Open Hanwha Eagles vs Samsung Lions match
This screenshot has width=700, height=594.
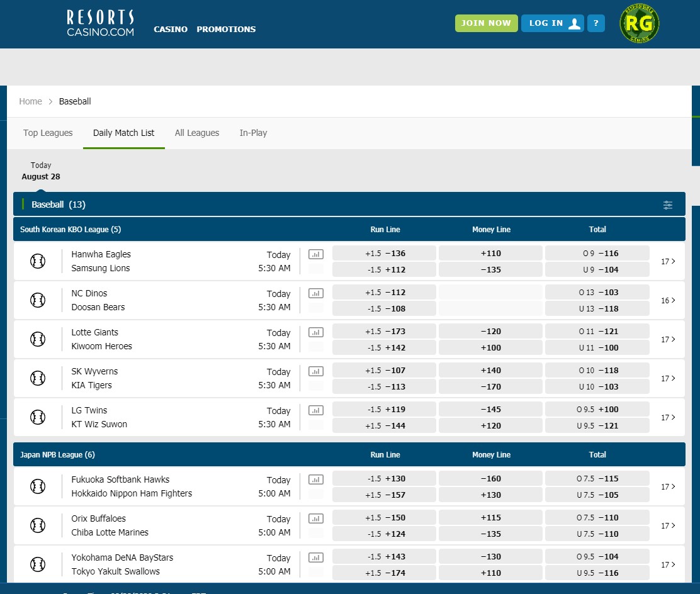pos(101,261)
